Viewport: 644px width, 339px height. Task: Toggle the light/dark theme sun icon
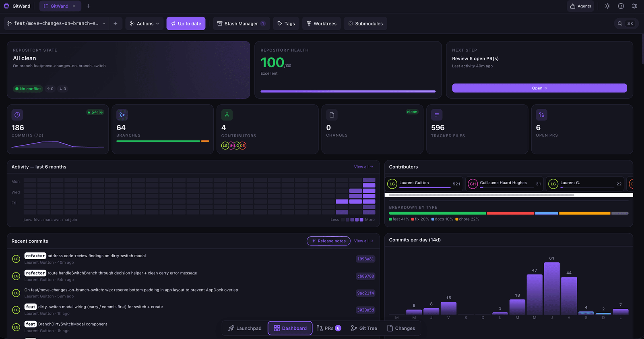(607, 6)
